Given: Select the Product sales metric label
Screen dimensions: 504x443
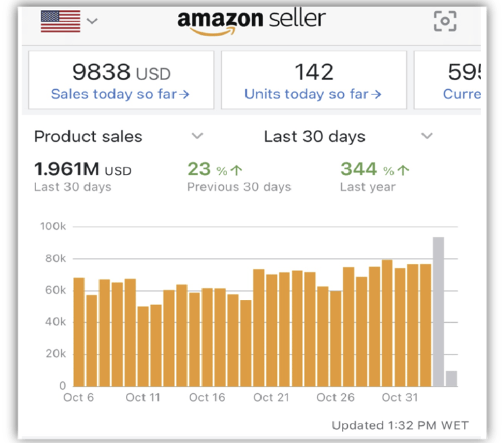Looking at the screenshot, I should (x=88, y=137).
